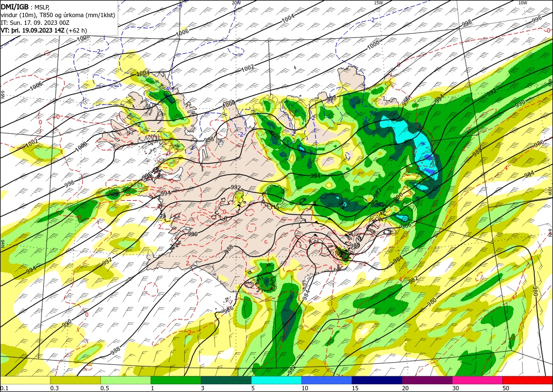Click the "15W" longitude label
This screenshot has width=553, height=392.
click(x=378, y=3)
